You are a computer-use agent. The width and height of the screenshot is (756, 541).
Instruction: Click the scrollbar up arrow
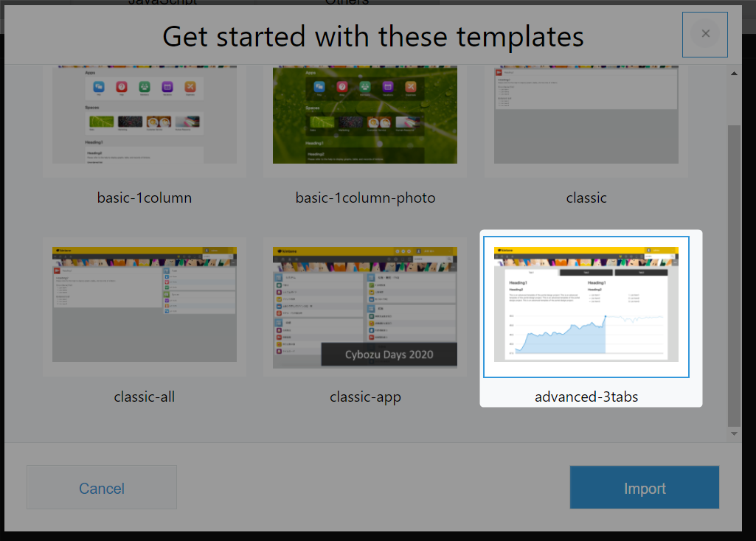[x=734, y=74]
